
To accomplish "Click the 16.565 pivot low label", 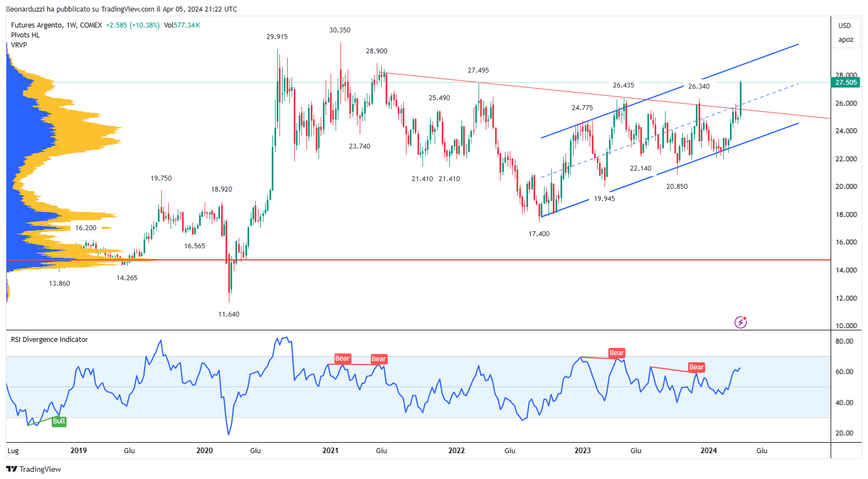I will pyautogui.click(x=195, y=246).
